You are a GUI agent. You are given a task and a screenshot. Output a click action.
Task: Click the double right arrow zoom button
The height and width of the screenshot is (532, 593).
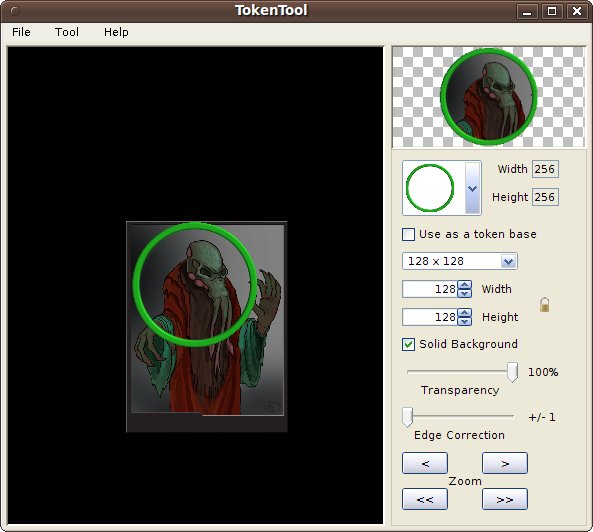[505, 499]
